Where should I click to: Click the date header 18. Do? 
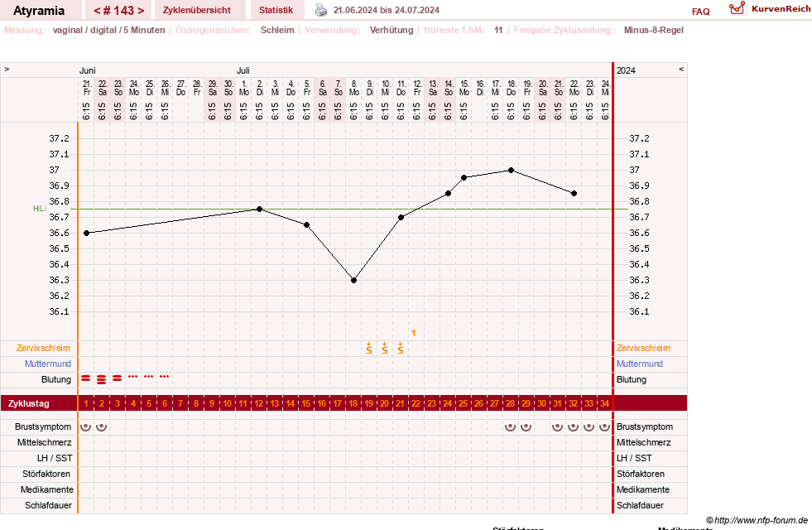pyautogui.click(x=512, y=88)
